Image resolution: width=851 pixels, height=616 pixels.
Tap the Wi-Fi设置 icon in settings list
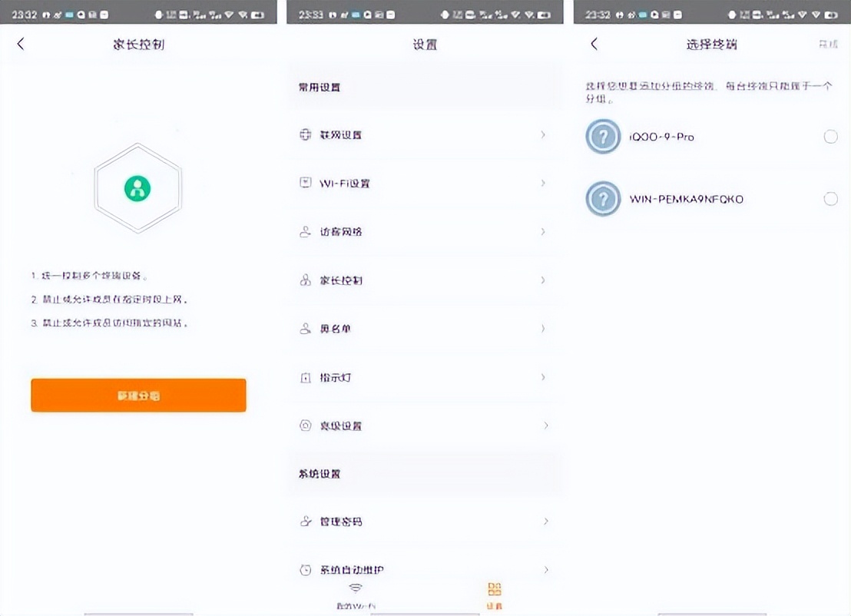pos(305,184)
